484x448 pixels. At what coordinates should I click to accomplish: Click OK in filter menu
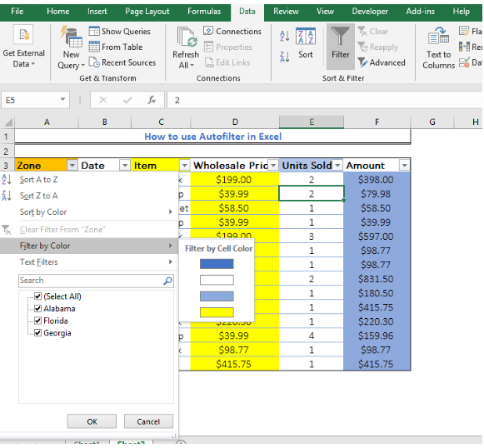[92, 422]
